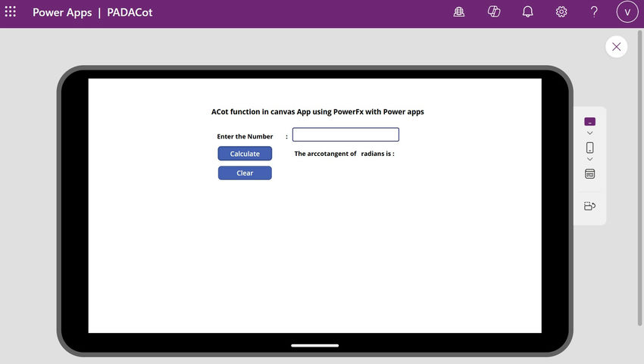Close the app preview with X

tap(616, 47)
